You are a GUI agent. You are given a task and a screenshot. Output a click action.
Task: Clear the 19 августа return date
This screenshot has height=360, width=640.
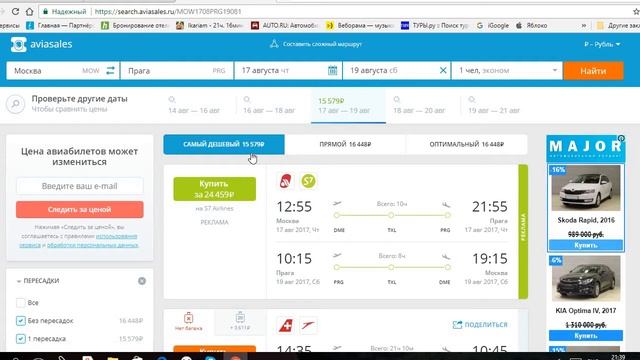coord(443,70)
